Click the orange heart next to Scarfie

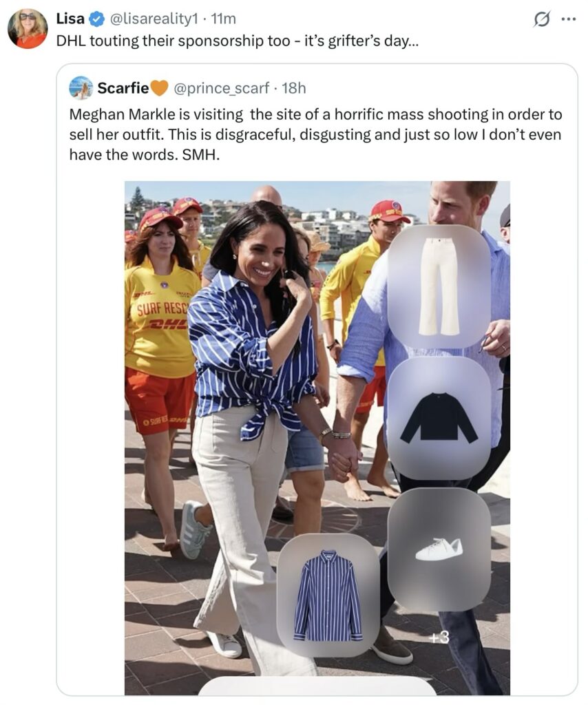[158, 88]
